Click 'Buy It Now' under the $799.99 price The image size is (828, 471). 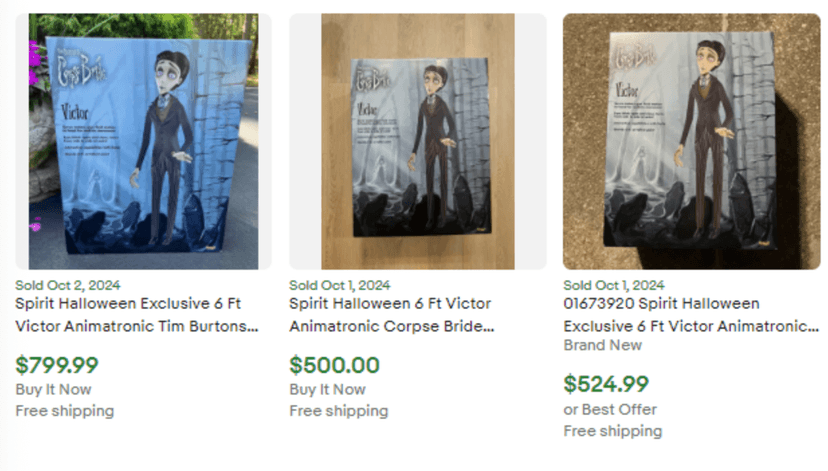[x=53, y=389]
